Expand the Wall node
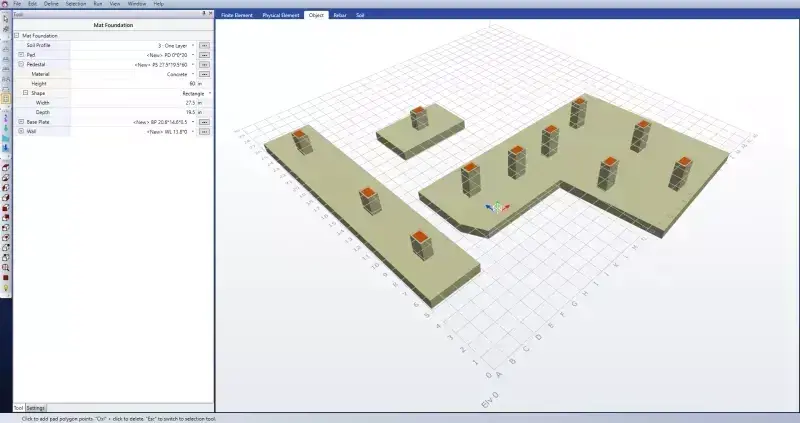This screenshot has width=800, height=423. 21,131
